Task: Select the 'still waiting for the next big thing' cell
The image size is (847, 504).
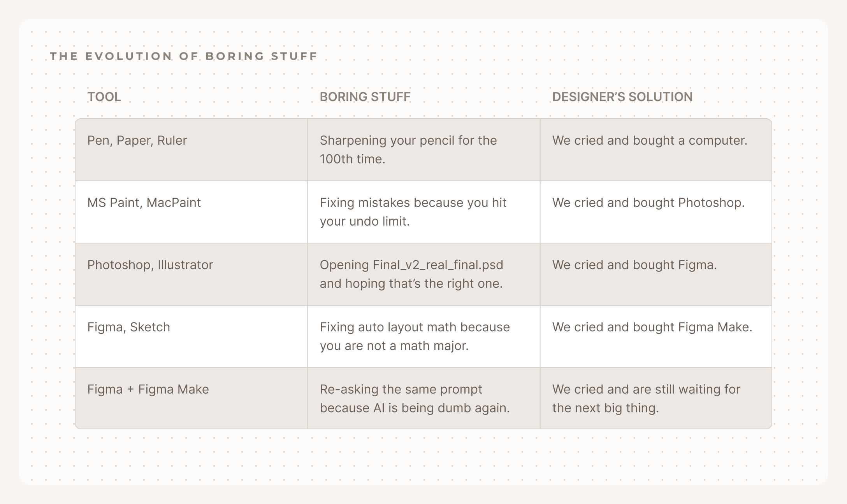Action: point(646,399)
